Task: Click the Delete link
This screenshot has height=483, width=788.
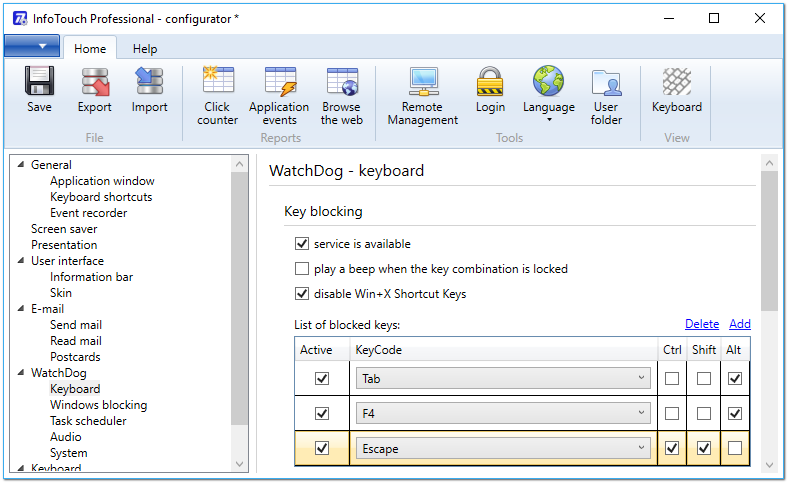Action: tap(702, 324)
